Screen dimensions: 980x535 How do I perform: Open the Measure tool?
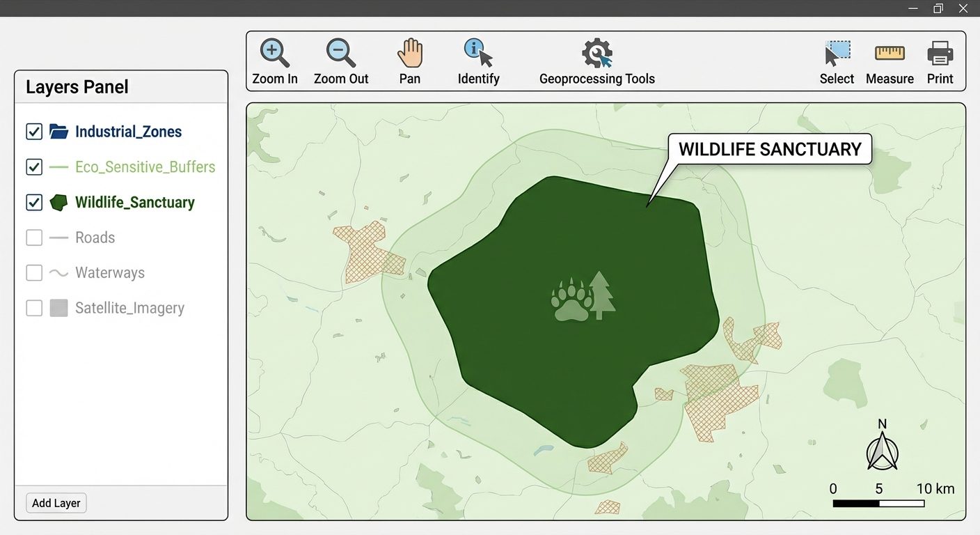[890, 61]
